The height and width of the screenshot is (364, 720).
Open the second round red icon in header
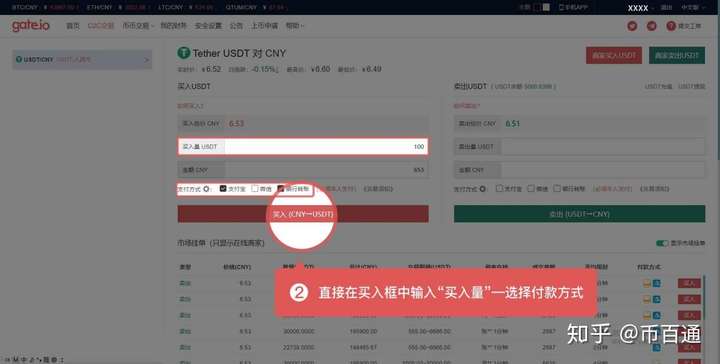pyautogui.click(x=652, y=26)
